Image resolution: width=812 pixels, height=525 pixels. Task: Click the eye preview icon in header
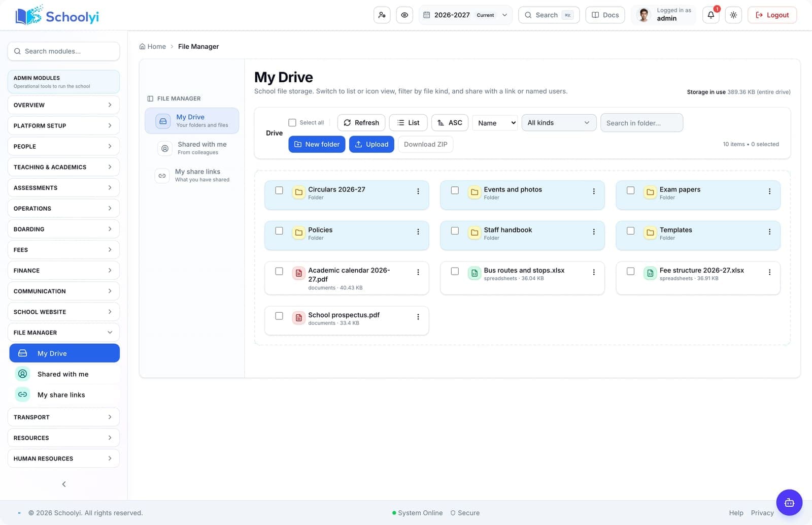404,15
